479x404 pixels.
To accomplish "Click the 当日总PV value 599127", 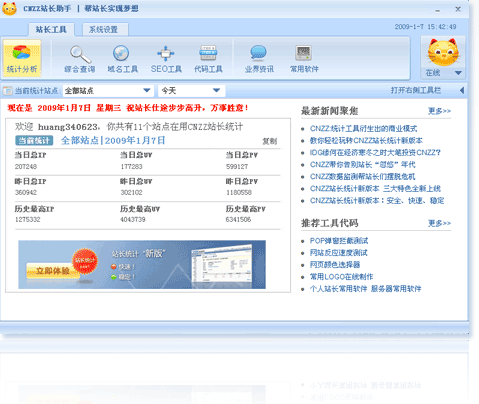I will (x=237, y=166).
